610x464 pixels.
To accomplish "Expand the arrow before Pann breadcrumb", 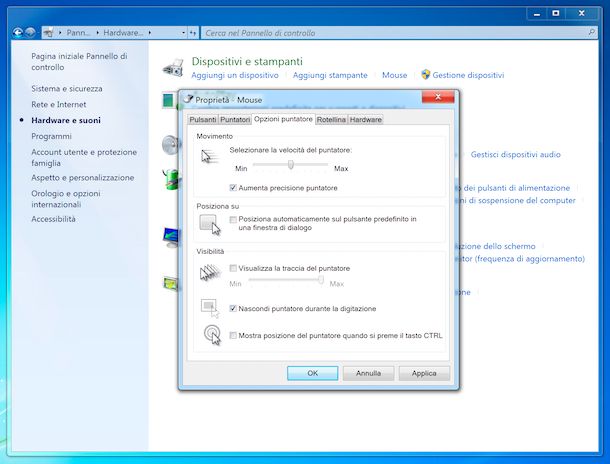I will (x=60, y=33).
